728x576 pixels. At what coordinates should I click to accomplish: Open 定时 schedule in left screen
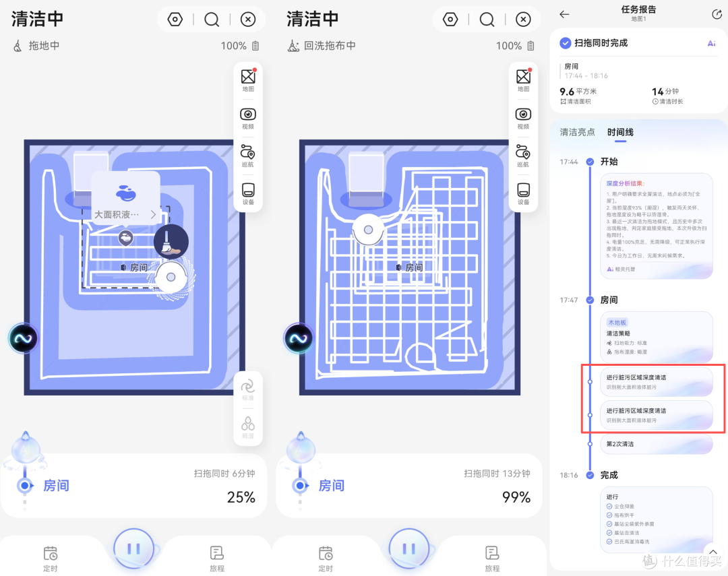tap(50, 558)
